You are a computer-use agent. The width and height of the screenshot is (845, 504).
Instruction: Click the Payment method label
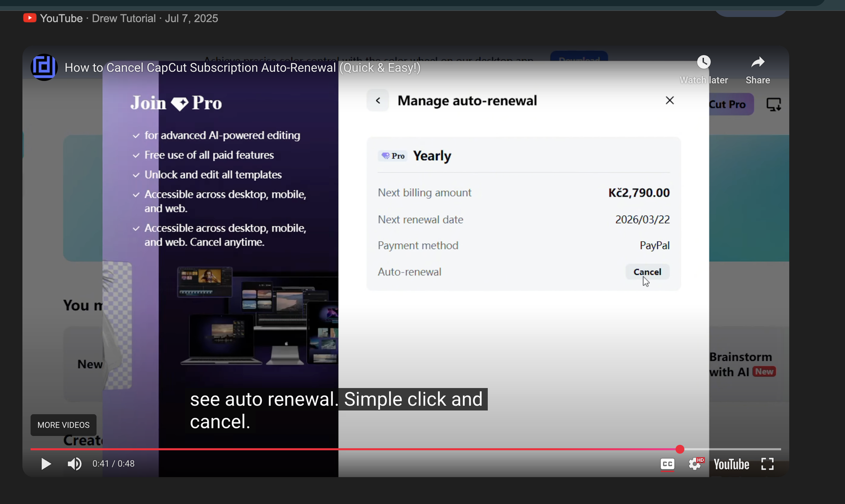[418, 245]
